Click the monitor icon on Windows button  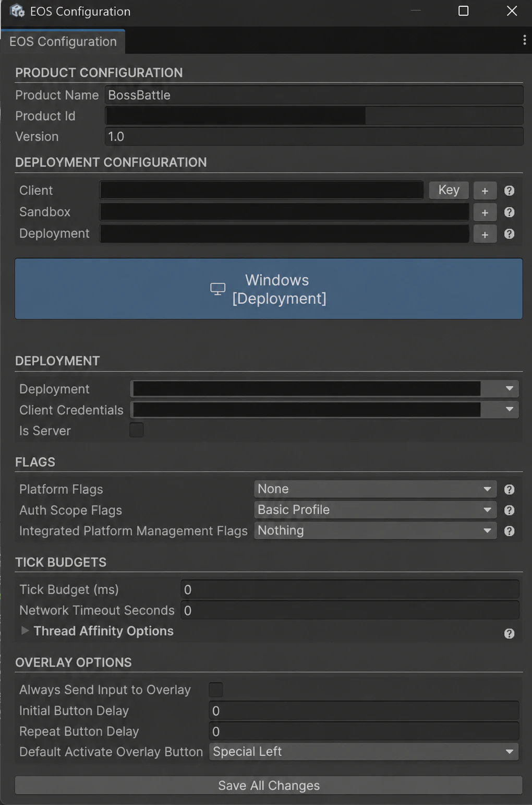217,289
